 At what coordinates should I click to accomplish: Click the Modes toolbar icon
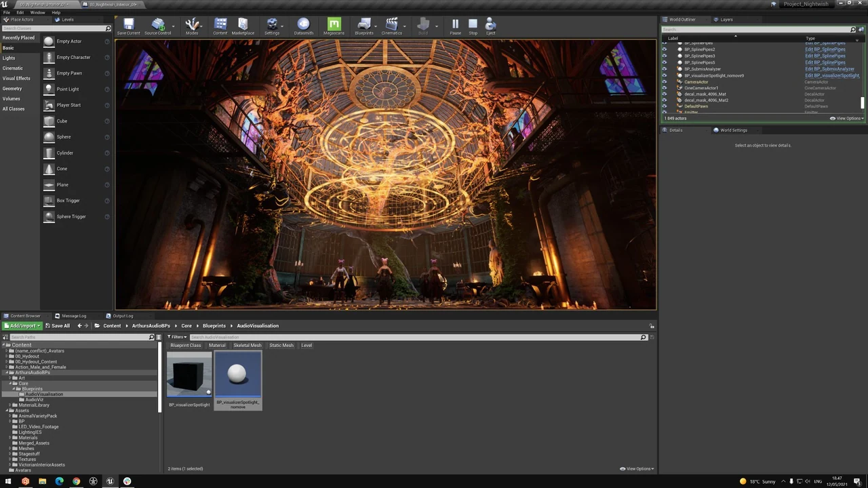point(192,27)
